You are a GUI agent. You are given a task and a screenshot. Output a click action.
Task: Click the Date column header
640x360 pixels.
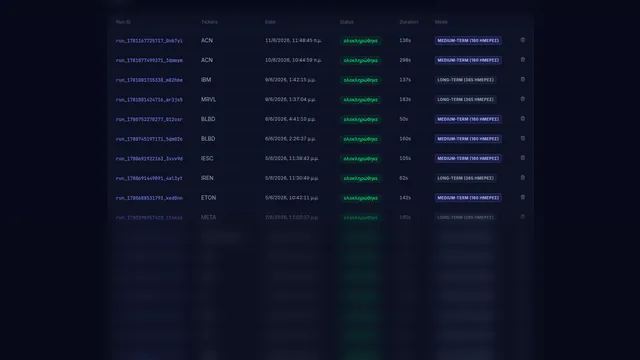pyautogui.click(x=270, y=22)
